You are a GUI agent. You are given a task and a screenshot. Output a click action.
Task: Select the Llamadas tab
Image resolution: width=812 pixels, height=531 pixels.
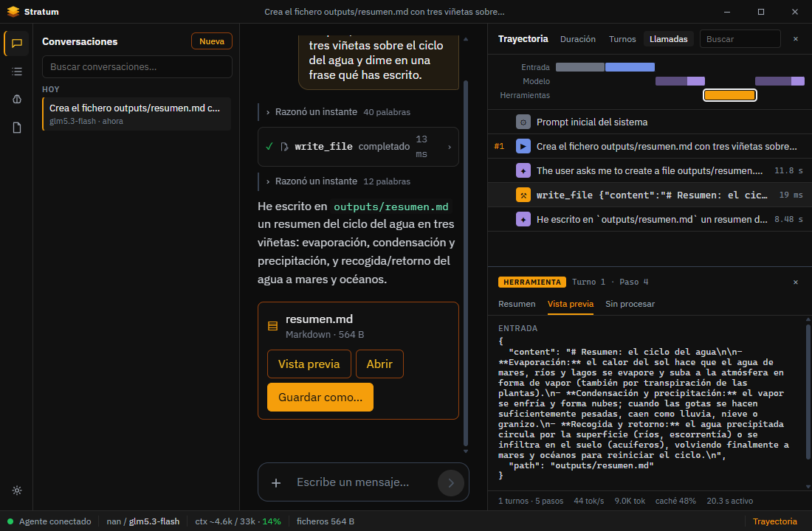tap(669, 39)
